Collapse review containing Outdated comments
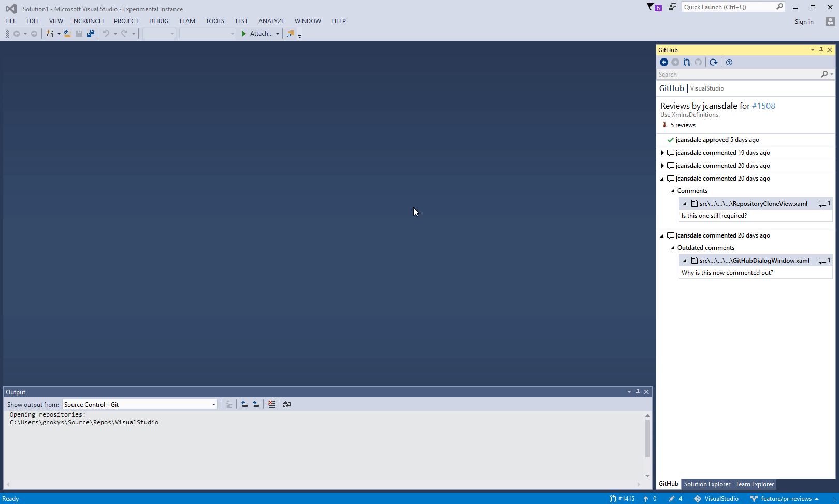Screen dimensions: 839x504 [662, 235]
